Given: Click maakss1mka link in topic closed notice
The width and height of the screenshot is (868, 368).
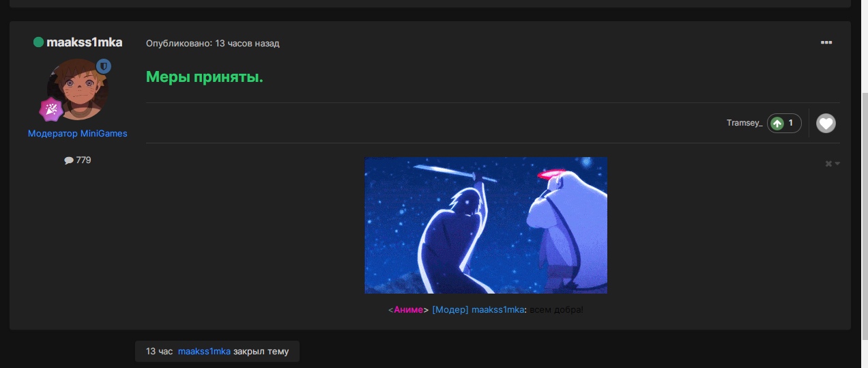Looking at the screenshot, I should tap(204, 352).
